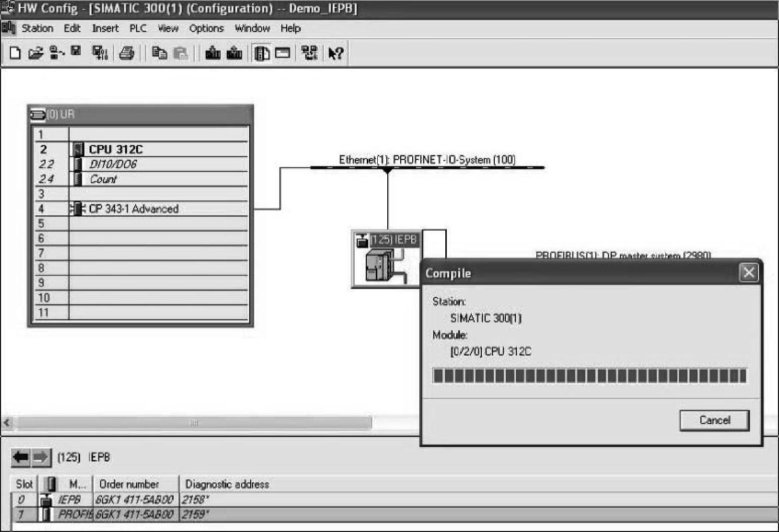The width and height of the screenshot is (779, 532).
Task: Click the Download to Module icon
Action: 213,52
